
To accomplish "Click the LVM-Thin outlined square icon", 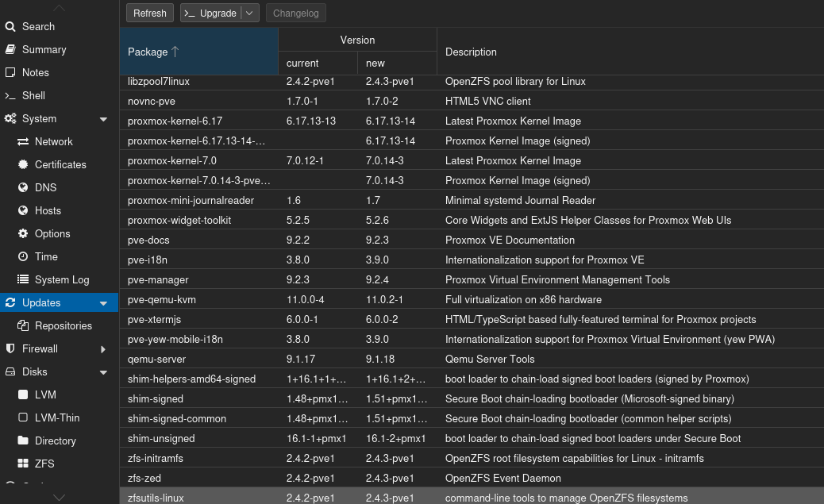I will [22, 417].
